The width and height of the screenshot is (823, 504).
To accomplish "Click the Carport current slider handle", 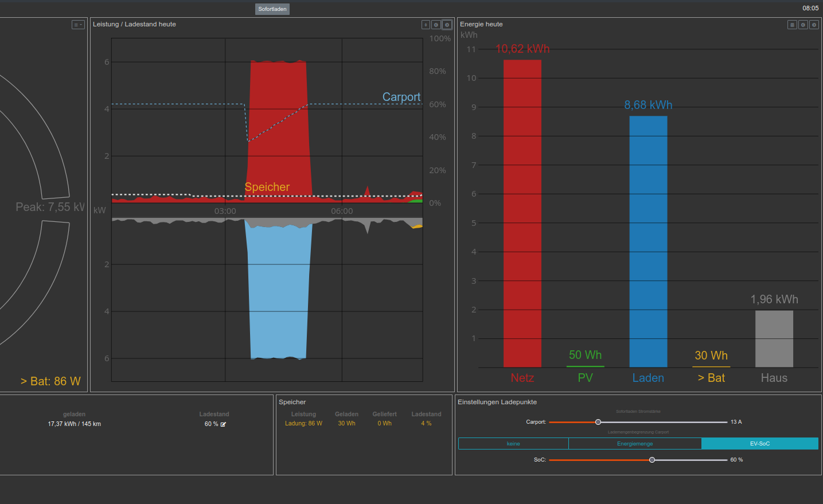I will pos(598,422).
